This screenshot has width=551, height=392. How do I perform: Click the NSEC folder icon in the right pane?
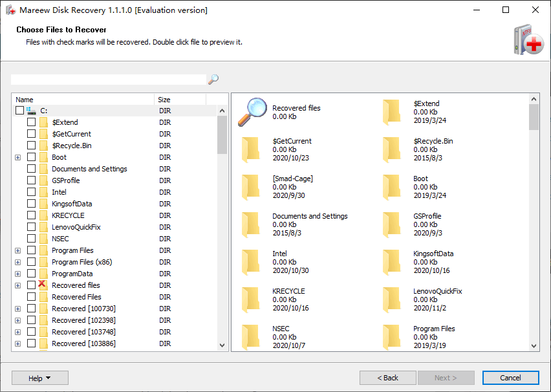click(x=250, y=338)
